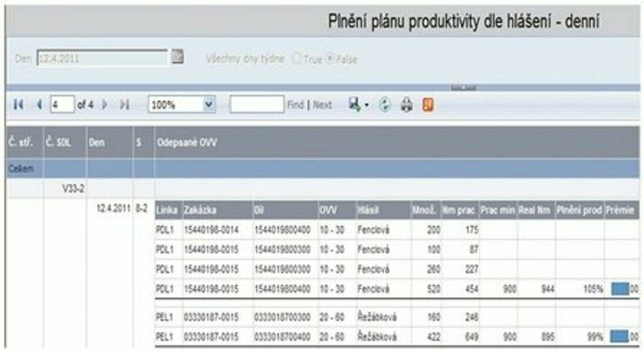Click the orange data feed icon
This screenshot has width=644, height=351.
[428, 105]
